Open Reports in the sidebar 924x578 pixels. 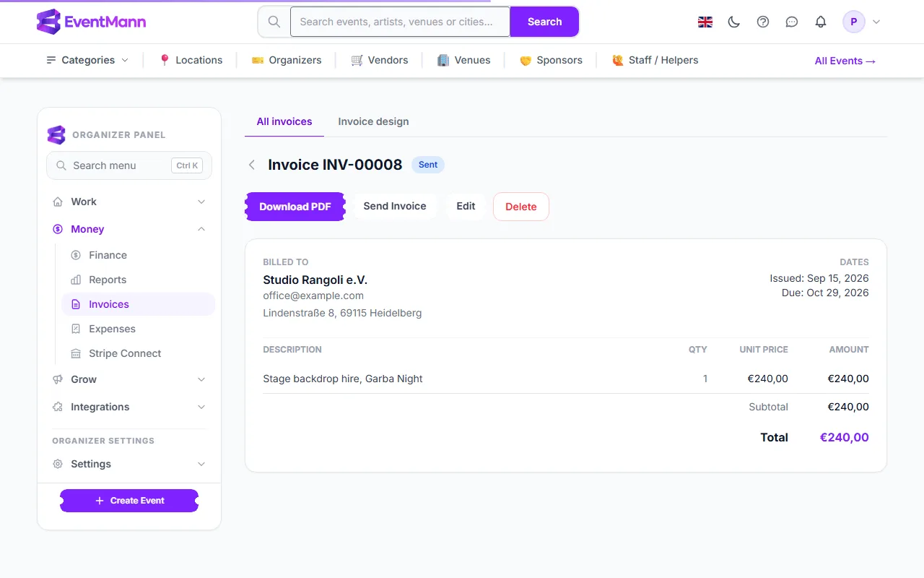138,280
